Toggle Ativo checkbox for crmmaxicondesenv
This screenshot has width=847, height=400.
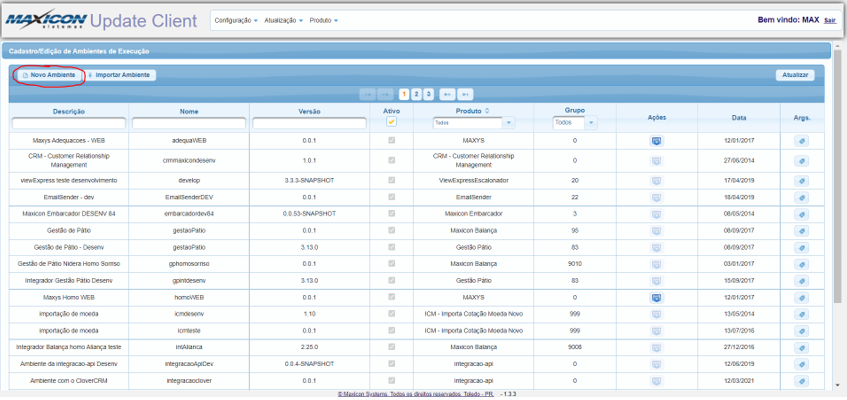pos(392,161)
